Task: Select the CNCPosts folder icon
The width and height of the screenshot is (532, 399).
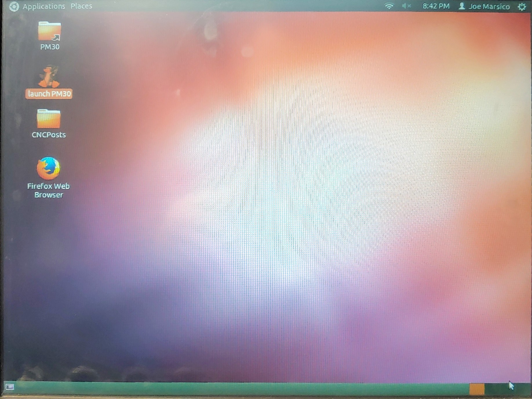Action: 48,118
